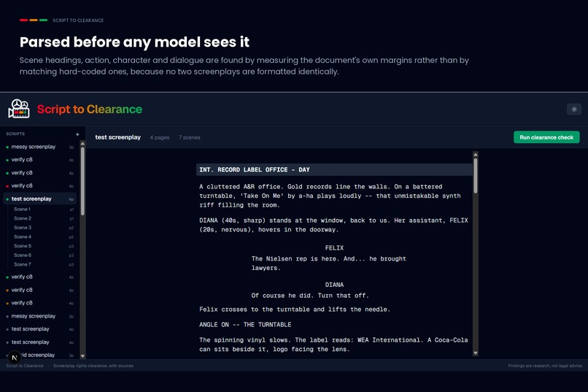Open the verify c8 script with red dot
Image resolution: width=588 pixels, height=392 pixels.
[x=39, y=185]
